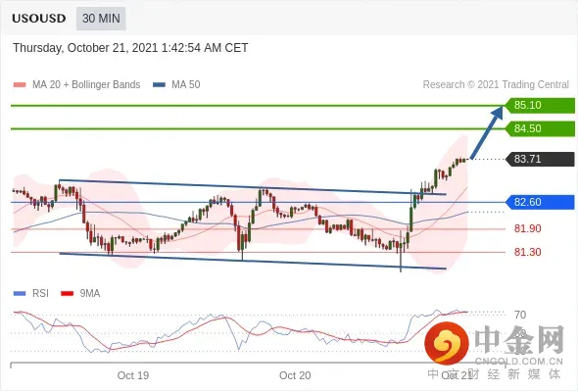Click the USOUSD symbol title

coord(39,19)
